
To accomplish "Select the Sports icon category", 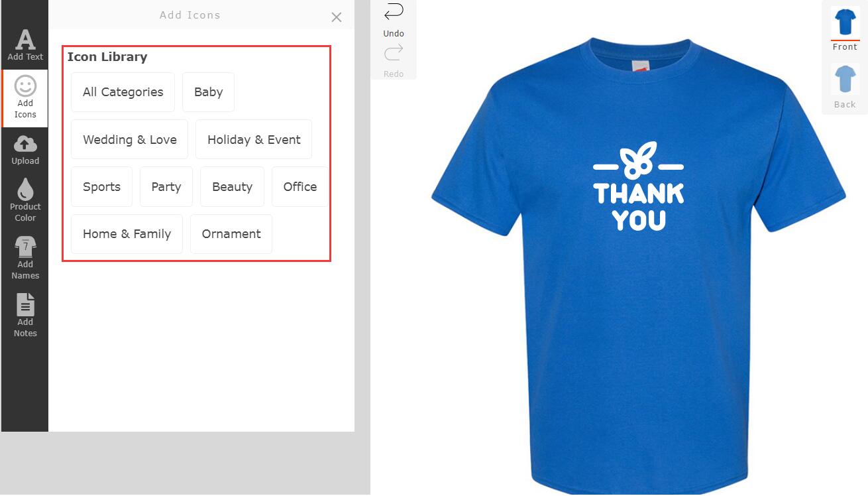I will pyautogui.click(x=101, y=187).
